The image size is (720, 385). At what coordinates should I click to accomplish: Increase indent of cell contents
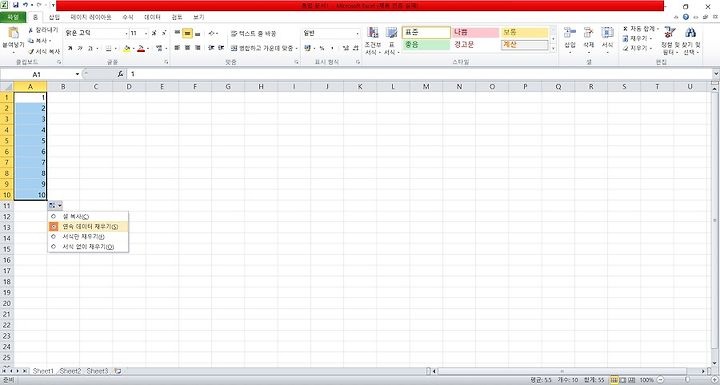(x=221, y=48)
